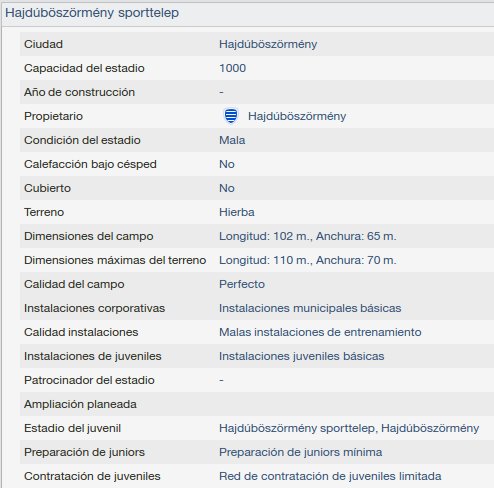
Task: Click the Hajdúböszörmény club badge icon
Action: 231,116
